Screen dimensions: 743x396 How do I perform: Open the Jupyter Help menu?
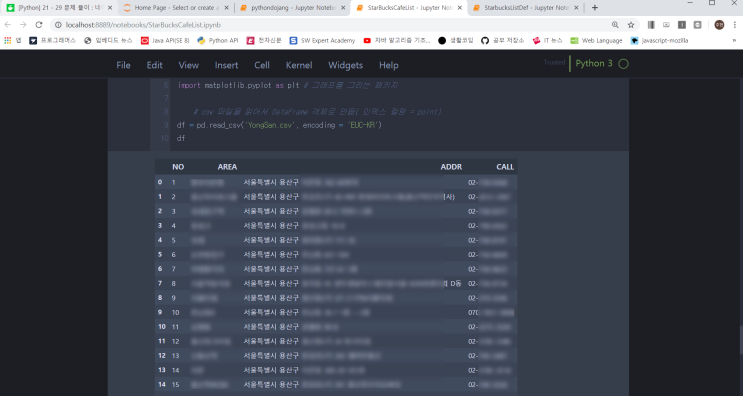pos(389,65)
